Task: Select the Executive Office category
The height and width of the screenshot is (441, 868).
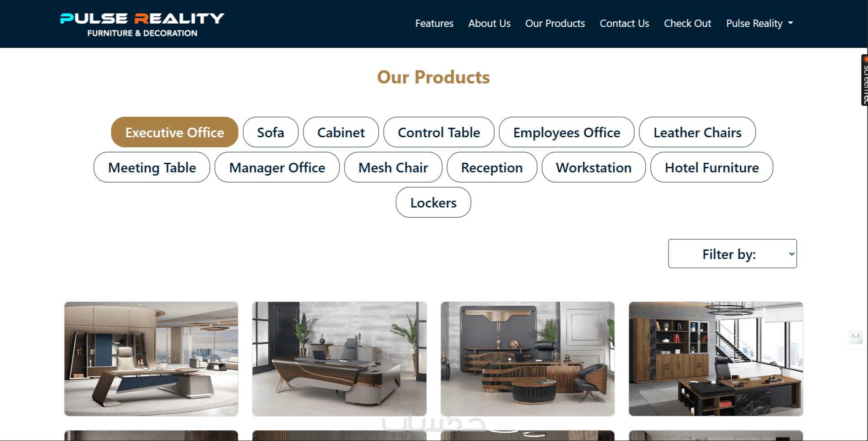Action: point(175,132)
